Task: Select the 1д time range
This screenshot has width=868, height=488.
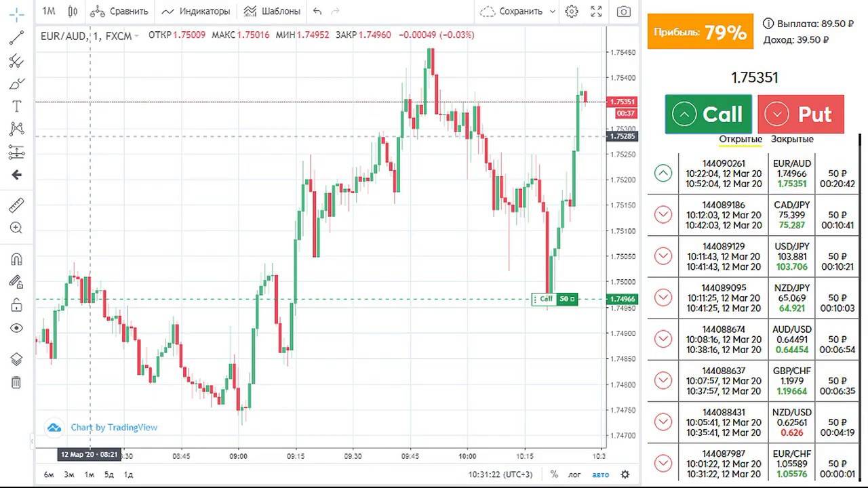Action: coord(129,474)
